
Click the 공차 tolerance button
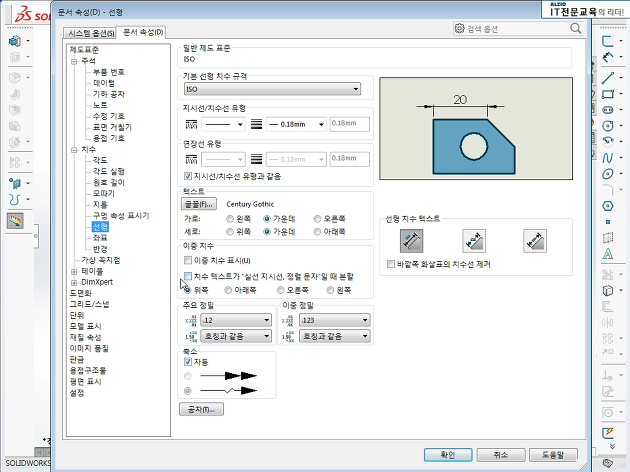click(201, 409)
